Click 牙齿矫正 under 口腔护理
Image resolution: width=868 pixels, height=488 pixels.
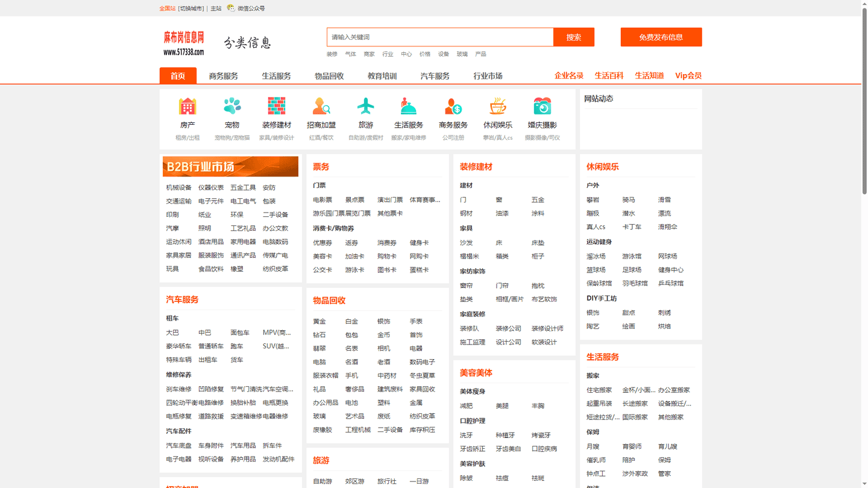point(473,449)
